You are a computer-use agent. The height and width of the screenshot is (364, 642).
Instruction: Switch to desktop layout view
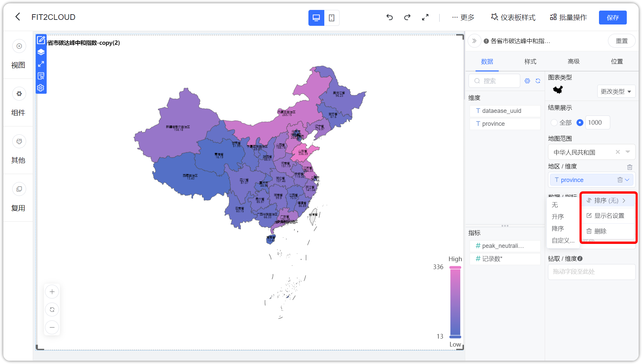click(x=316, y=18)
